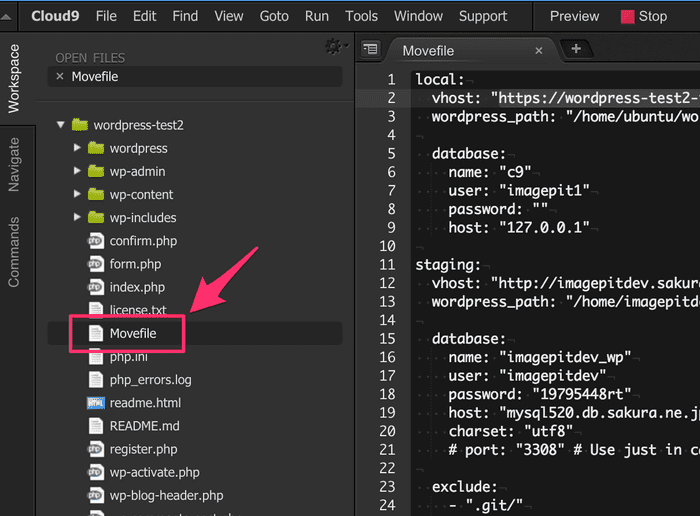The height and width of the screenshot is (516, 700).
Task: Expand the wp-includes folder
Action: click(77, 217)
